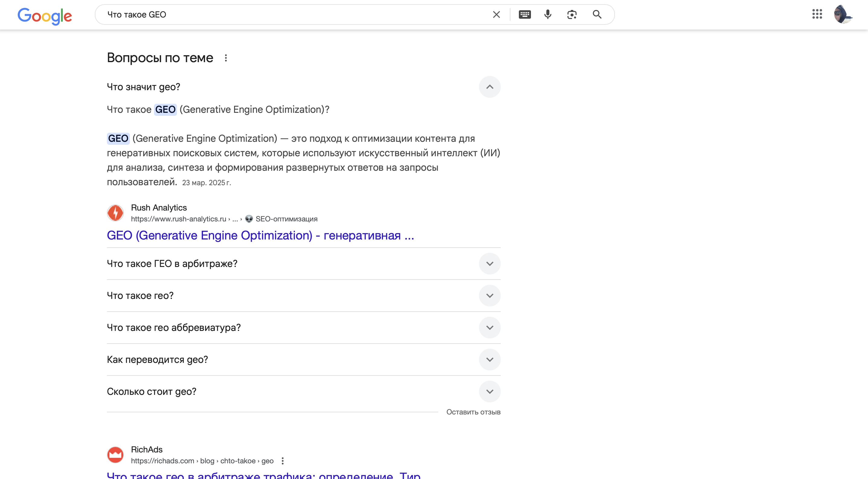
Task: Expand 'Сколько стоит geo?' question
Action: point(489,392)
